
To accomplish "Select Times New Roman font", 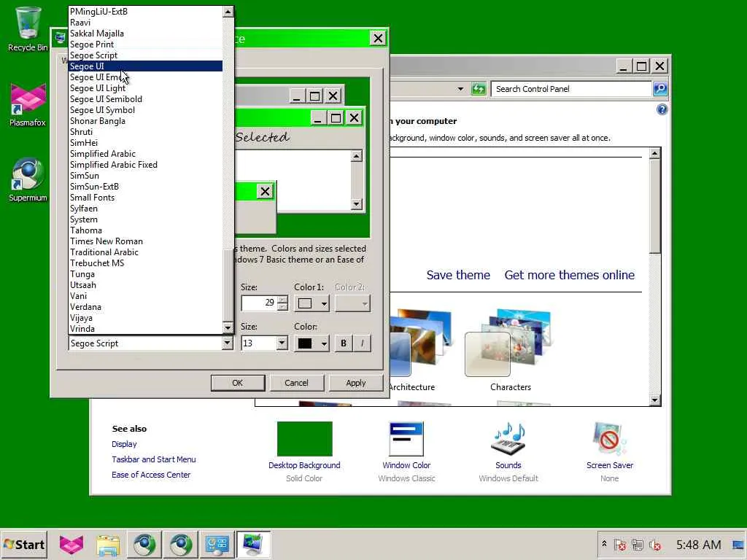I will tap(145, 241).
